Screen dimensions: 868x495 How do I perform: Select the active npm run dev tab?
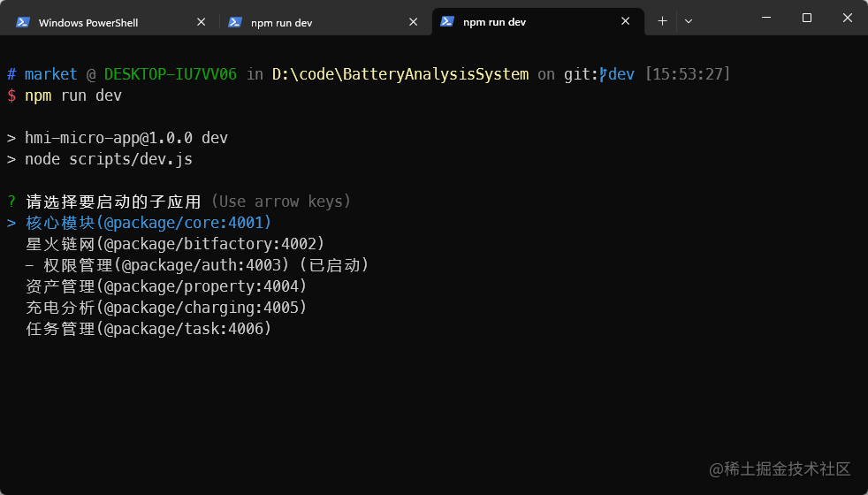click(538, 22)
